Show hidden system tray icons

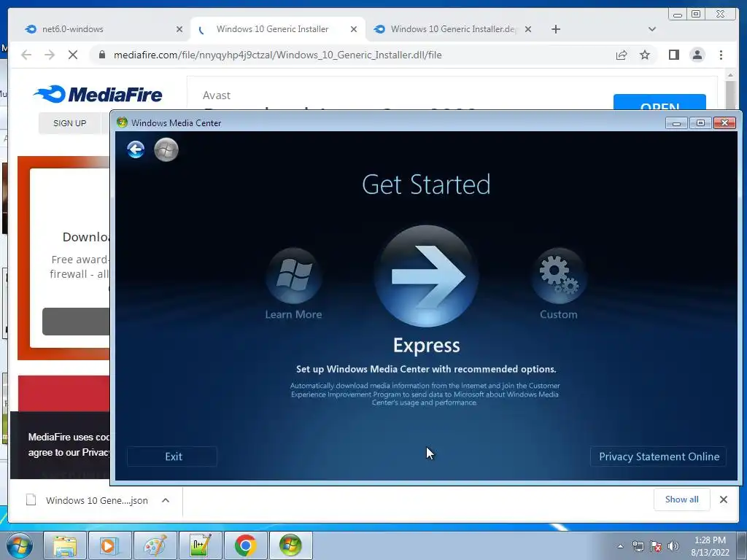click(620, 546)
